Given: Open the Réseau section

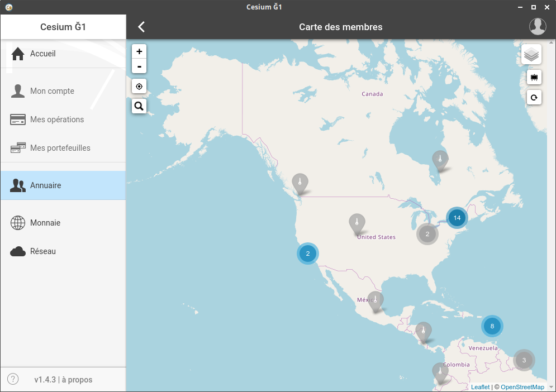Looking at the screenshot, I should pos(63,251).
